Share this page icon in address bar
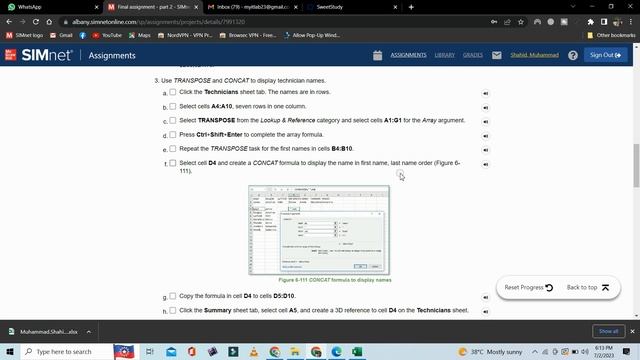 click(507, 22)
